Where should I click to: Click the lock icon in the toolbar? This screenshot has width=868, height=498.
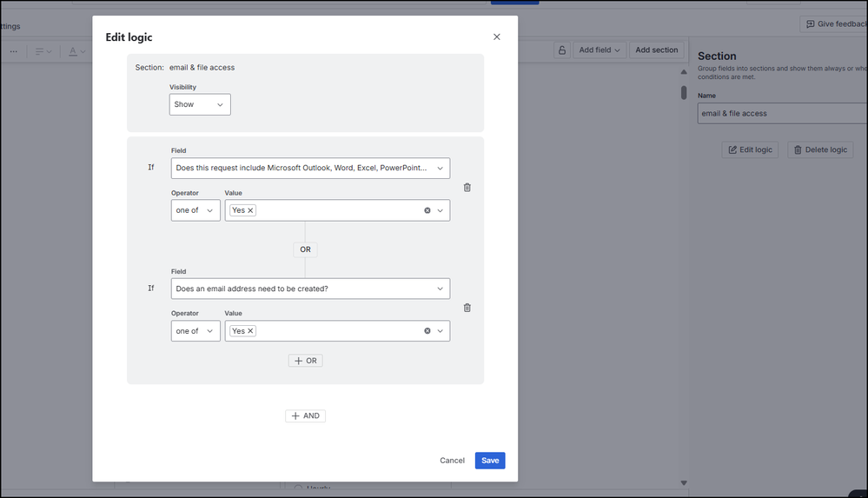pos(562,50)
